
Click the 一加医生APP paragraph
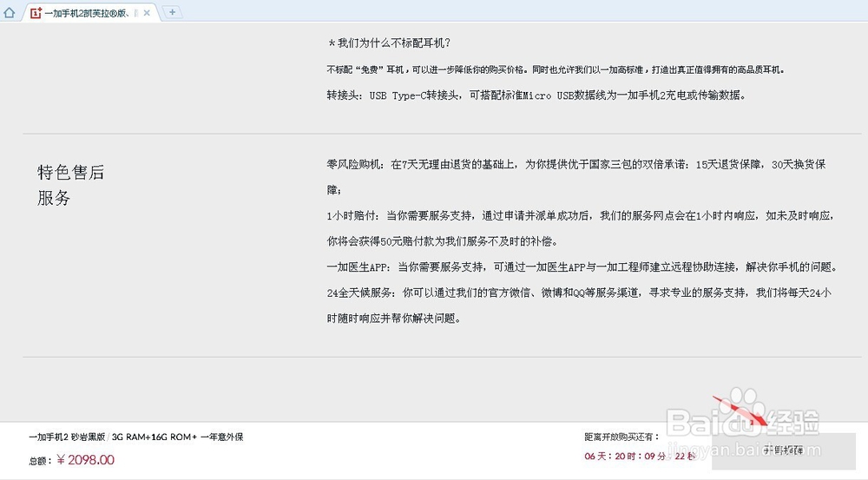click(x=582, y=266)
